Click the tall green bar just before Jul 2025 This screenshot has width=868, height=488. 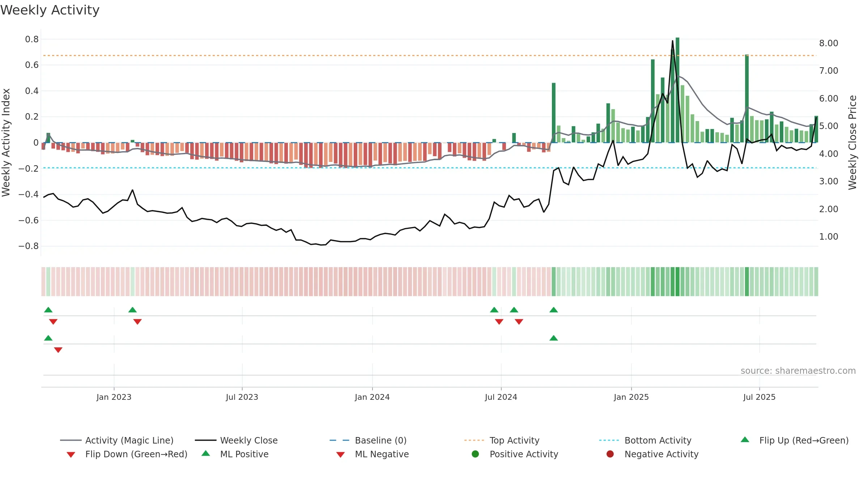coord(747,98)
